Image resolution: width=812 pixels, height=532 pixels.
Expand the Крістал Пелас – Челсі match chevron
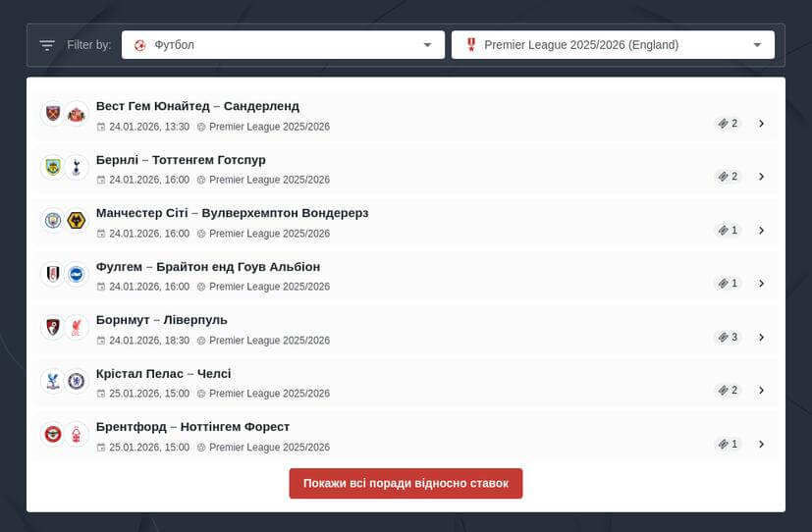point(761,391)
